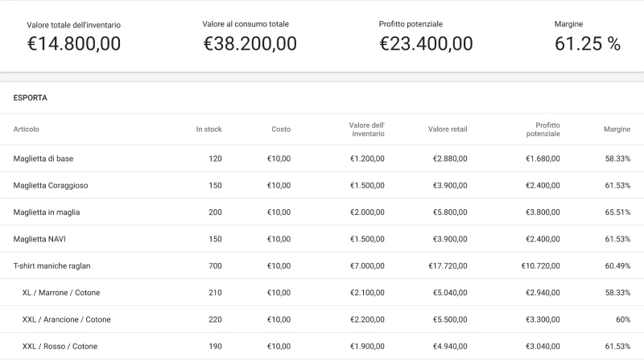Viewport: 644px width, 362px height.
Task: Select variant XXL / Arancione / Cotone
Action: pyautogui.click(x=67, y=319)
